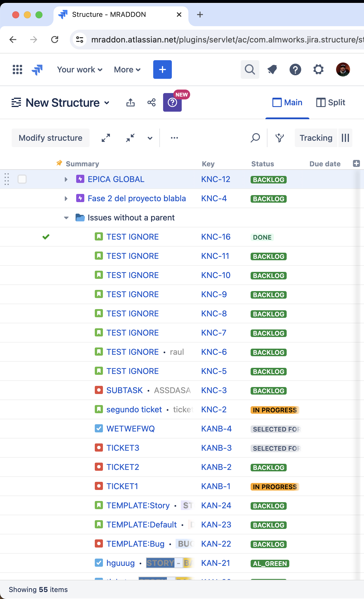Click the expand all rows icon
Image resolution: width=364 pixels, height=599 pixels.
[x=106, y=138]
